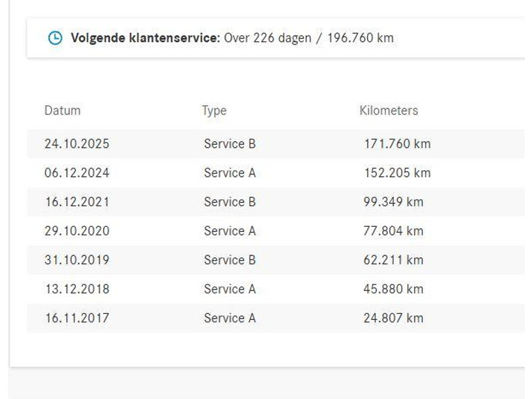Click the 171.760 km mileage value
The height and width of the screenshot is (399, 532).
click(x=397, y=144)
